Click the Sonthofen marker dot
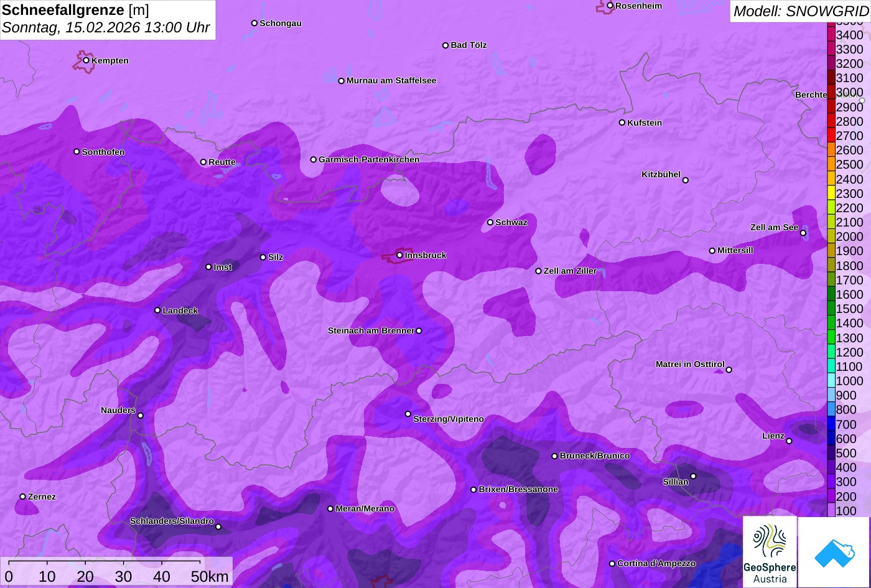871x588 pixels. (x=77, y=152)
